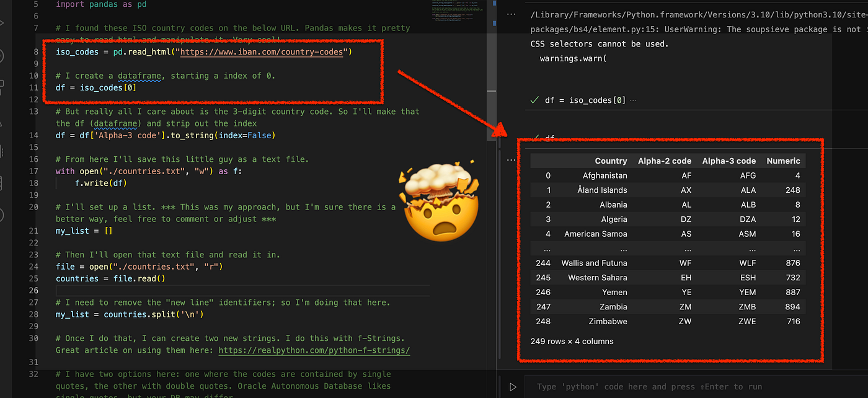Click line number 8 in the gutter

point(35,51)
